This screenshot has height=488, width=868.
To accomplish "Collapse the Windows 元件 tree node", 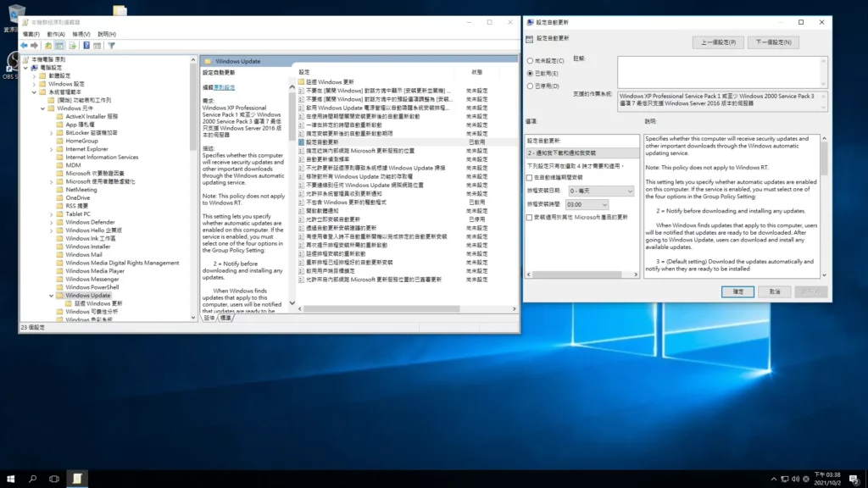I will 43,108.
